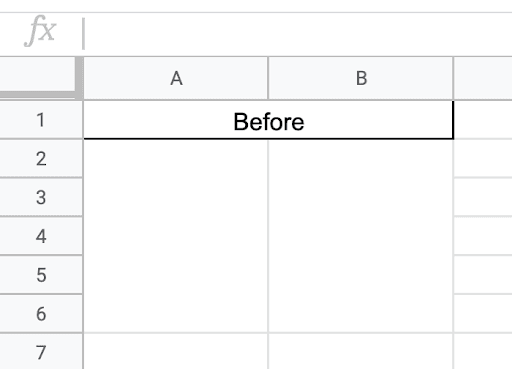Image resolution: width=512 pixels, height=369 pixels.
Task: Select row 1 header
Action: (x=41, y=120)
